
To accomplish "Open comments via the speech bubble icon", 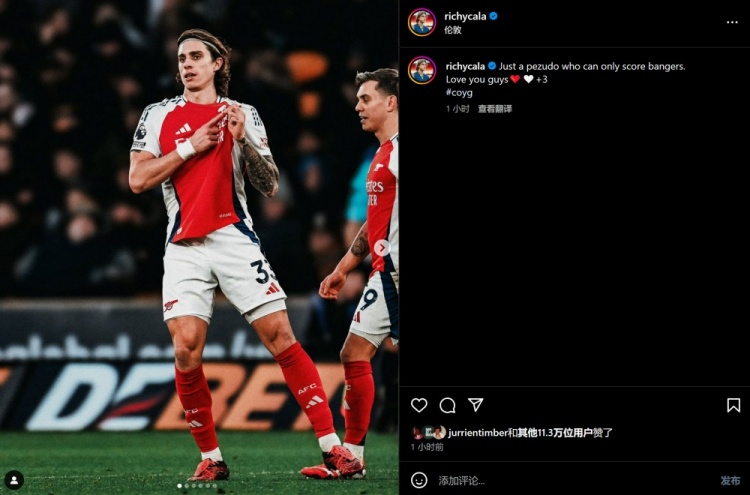I will click(447, 406).
